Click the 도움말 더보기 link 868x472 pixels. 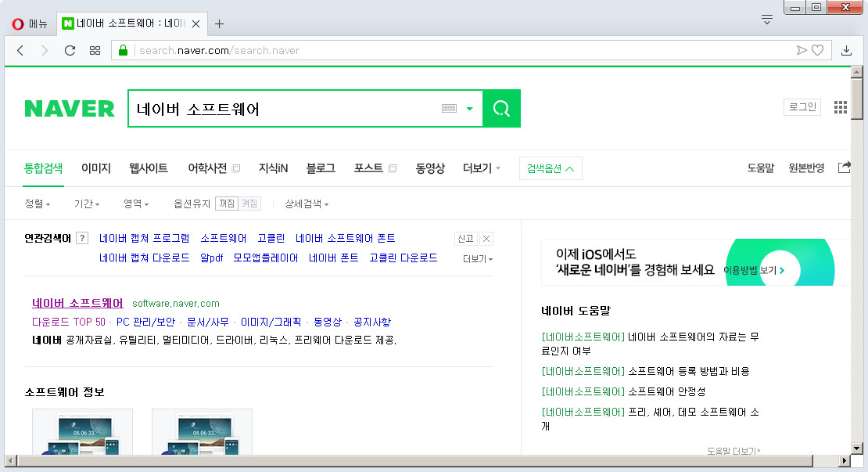733,451
